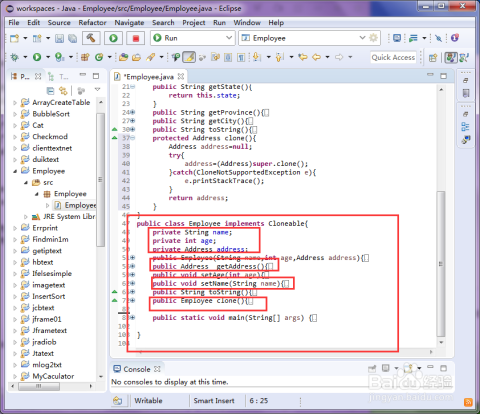
Task: Click the Link with Editor arrows icon
Action: point(63,90)
